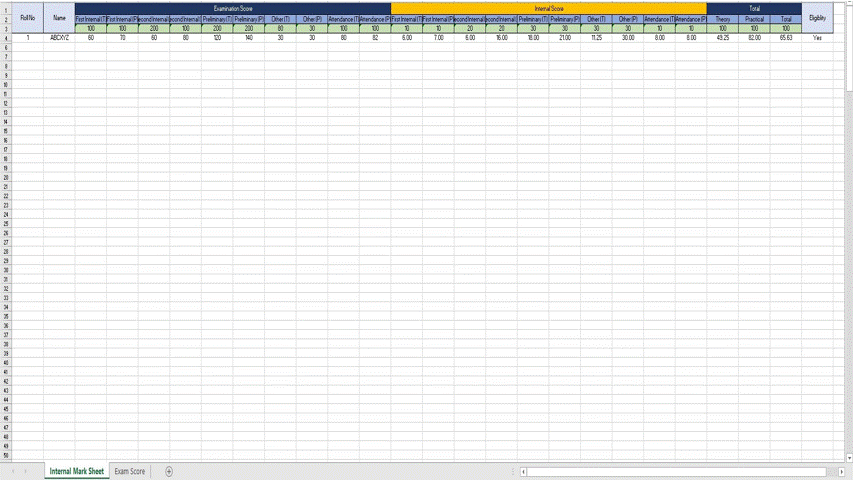The height and width of the screenshot is (480, 853).
Task: Click the Name column header cell
Action: [59, 17]
